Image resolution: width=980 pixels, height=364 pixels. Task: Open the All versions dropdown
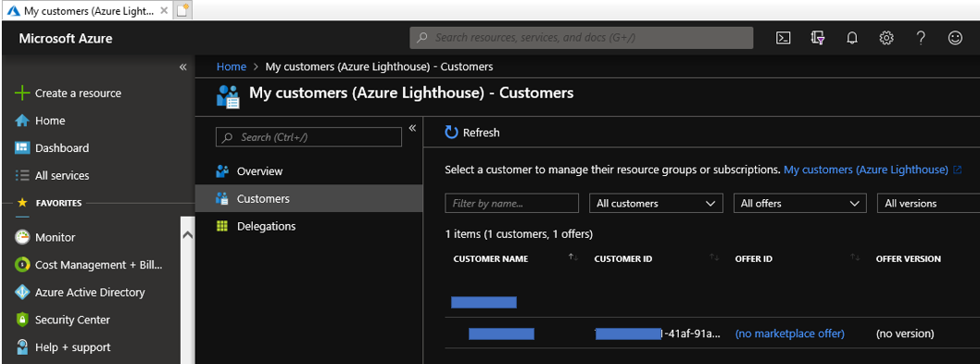tap(929, 203)
